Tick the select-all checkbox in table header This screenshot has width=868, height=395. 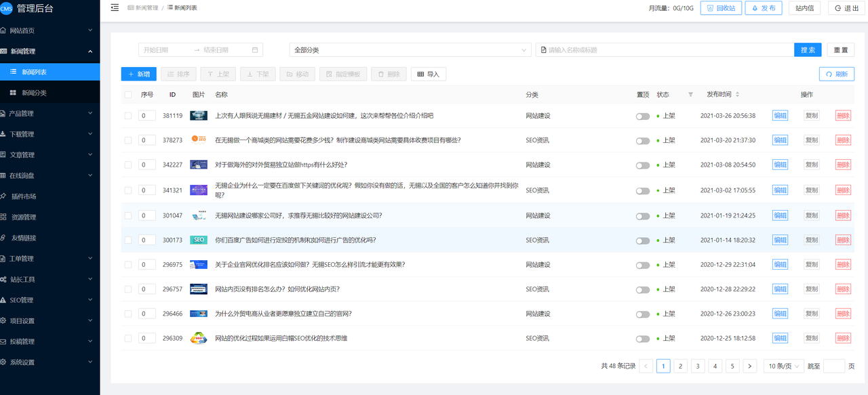point(127,95)
